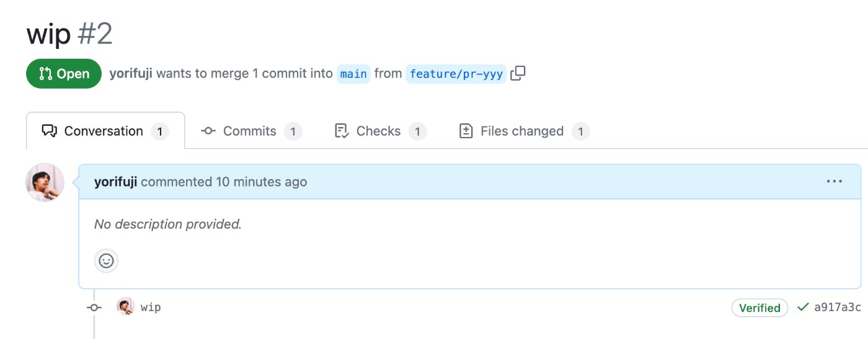Click the Conversation tab speech bubble icon
The height and width of the screenshot is (339, 868).
[49, 131]
